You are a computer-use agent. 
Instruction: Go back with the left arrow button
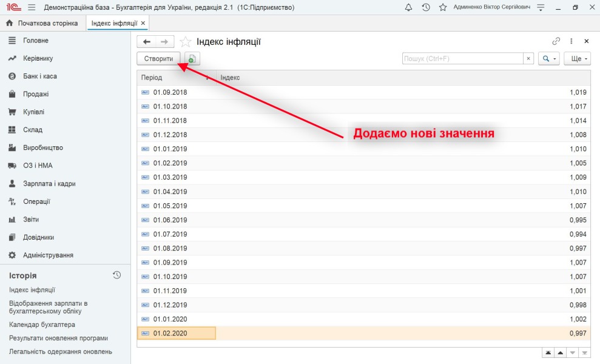coord(147,42)
